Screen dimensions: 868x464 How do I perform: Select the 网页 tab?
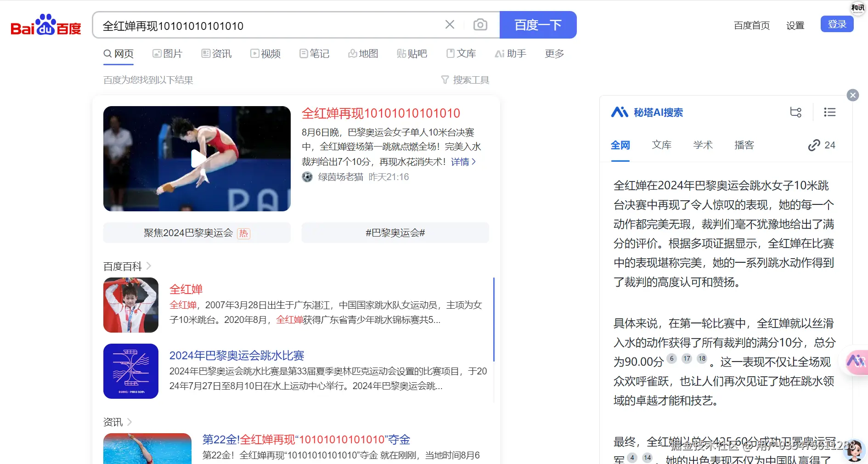pos(118,54)
